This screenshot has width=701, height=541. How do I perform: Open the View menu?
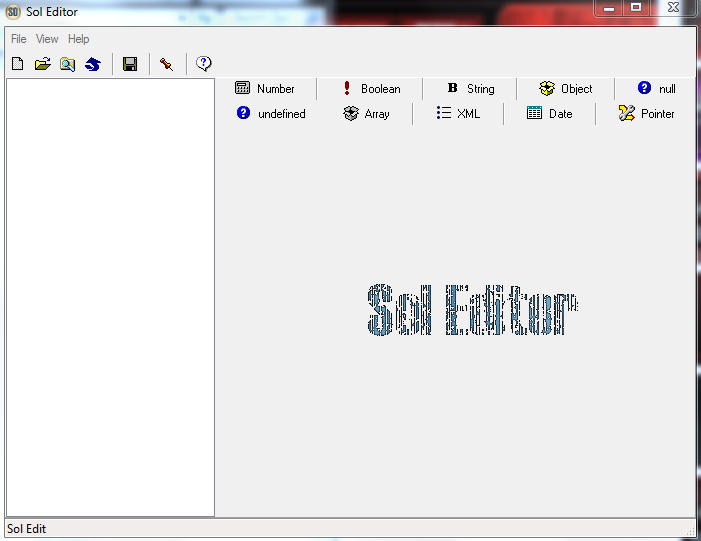47,39
